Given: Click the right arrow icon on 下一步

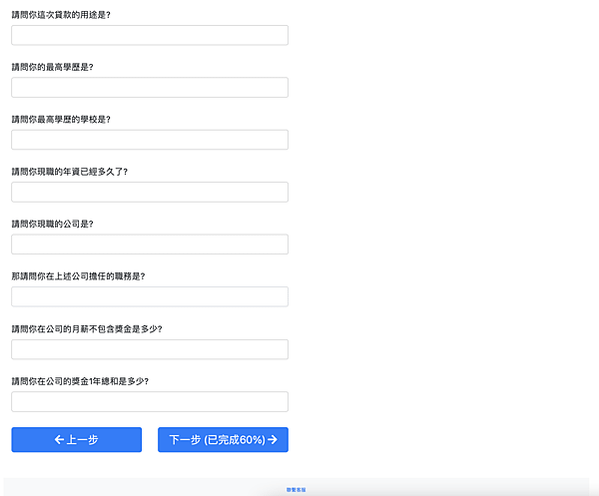Looking at the screenshot, I should [x=272, y=439].
